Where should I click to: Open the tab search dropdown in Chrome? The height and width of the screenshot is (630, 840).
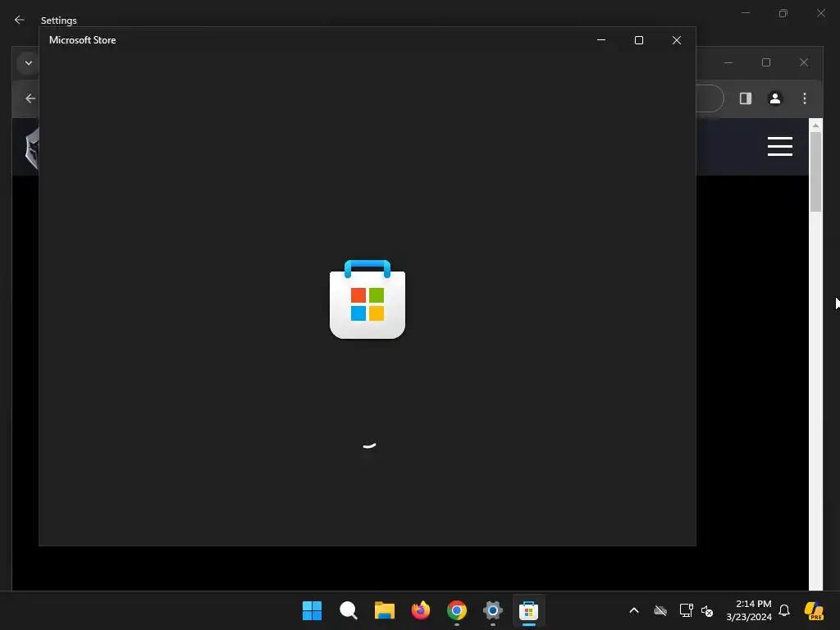[x=29, y=63]
